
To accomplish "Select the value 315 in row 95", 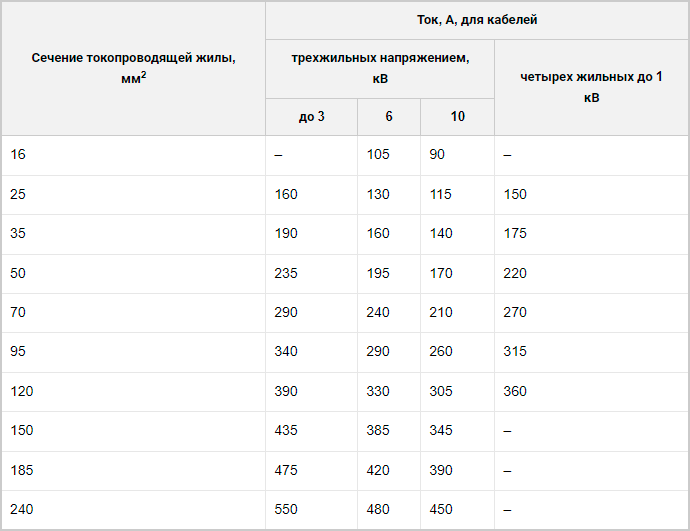I will pos(515,352).
